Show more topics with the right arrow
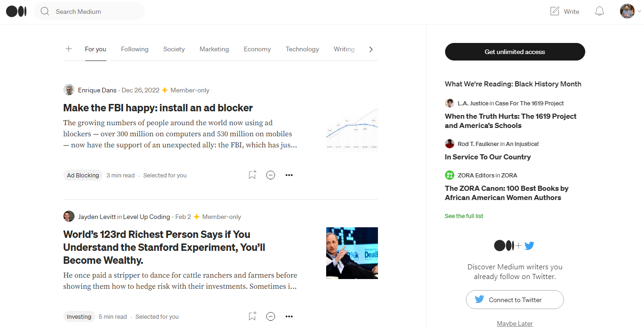Viewport: 644px width, 328px height. click(371, 49)
